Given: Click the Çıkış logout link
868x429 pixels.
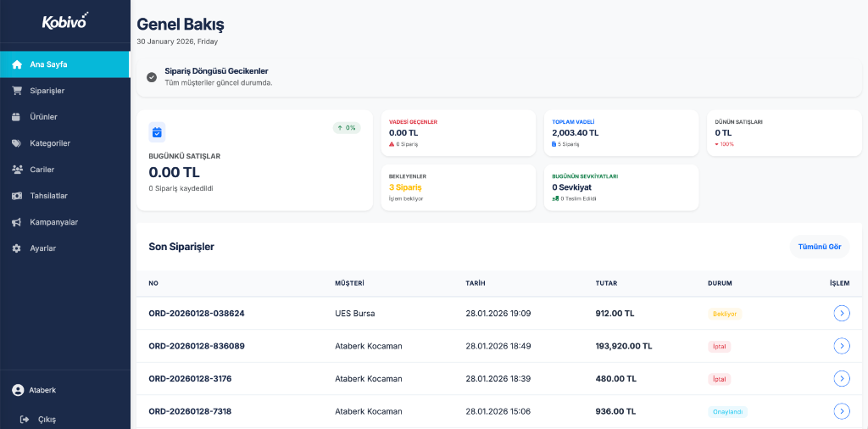Looking at the screenshot, I should (x=47, y=419).
